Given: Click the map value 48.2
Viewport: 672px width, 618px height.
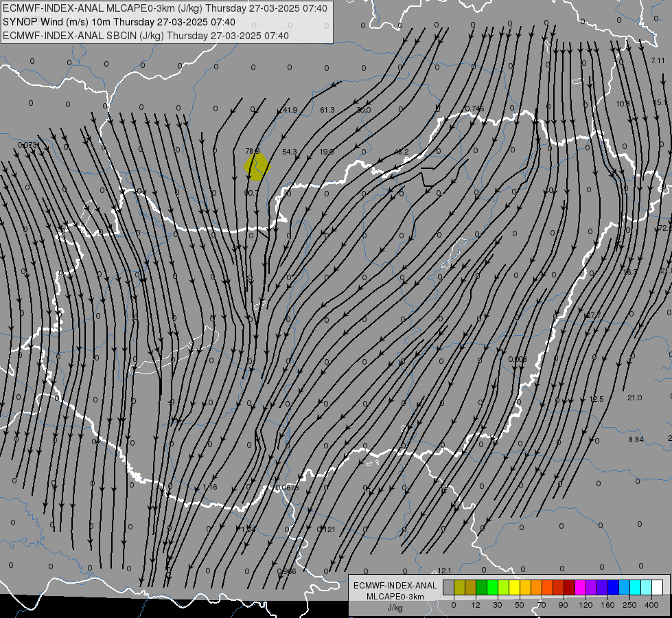Looking at the screenshot, I should 401,152.
